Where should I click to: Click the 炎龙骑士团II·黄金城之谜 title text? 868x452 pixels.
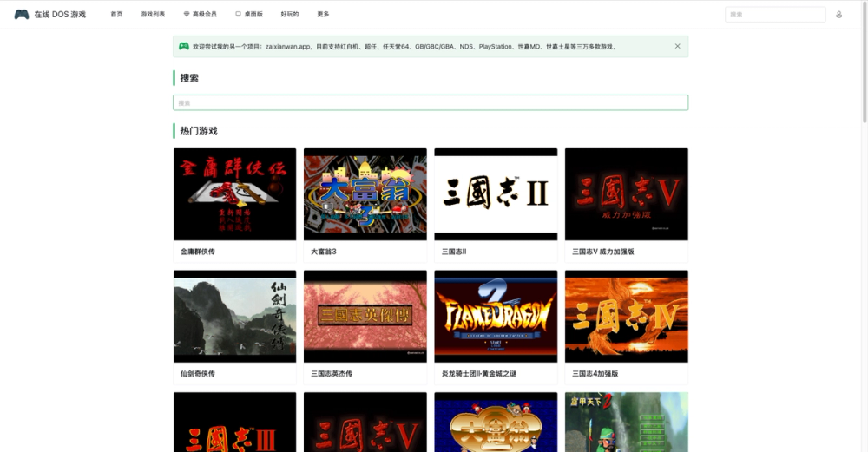pos(479,374)
